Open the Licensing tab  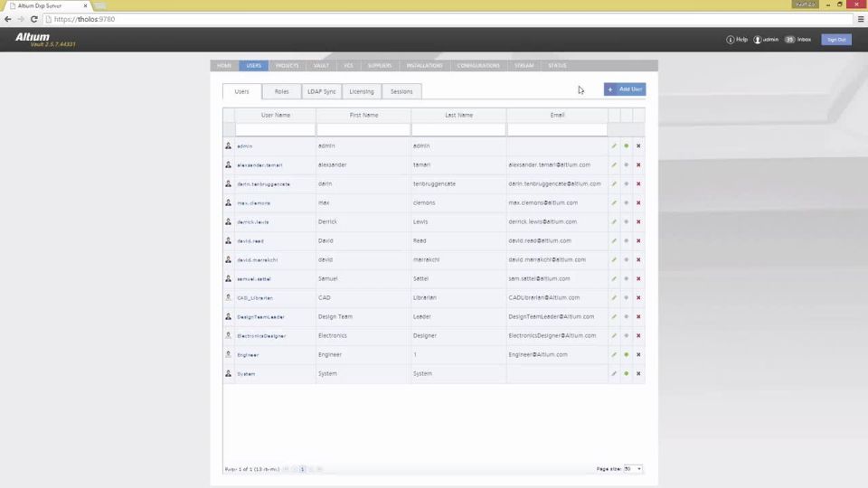point(362,91)
